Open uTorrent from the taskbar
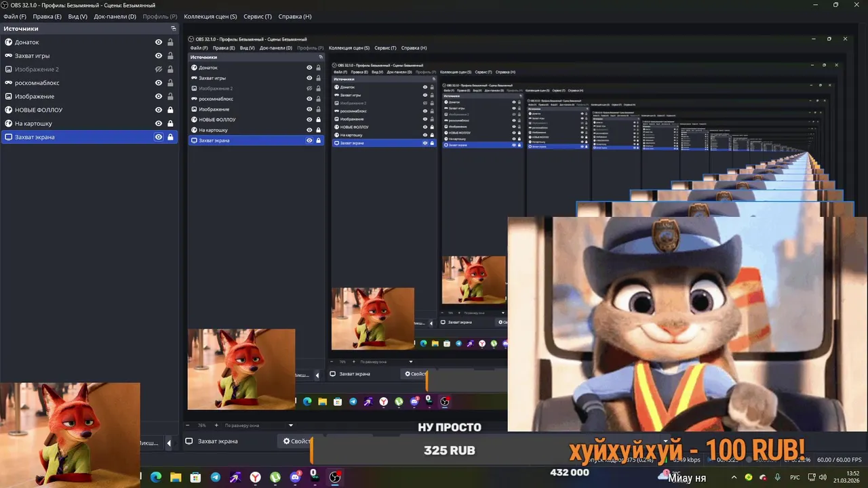The height and width of the screenshot is (488, 868). (275, 477)
